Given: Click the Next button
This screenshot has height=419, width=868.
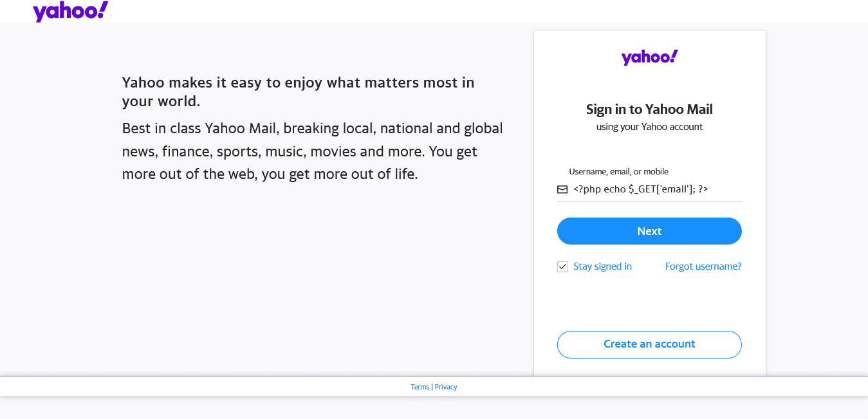Looking at the screenshot, I should 649,230.
